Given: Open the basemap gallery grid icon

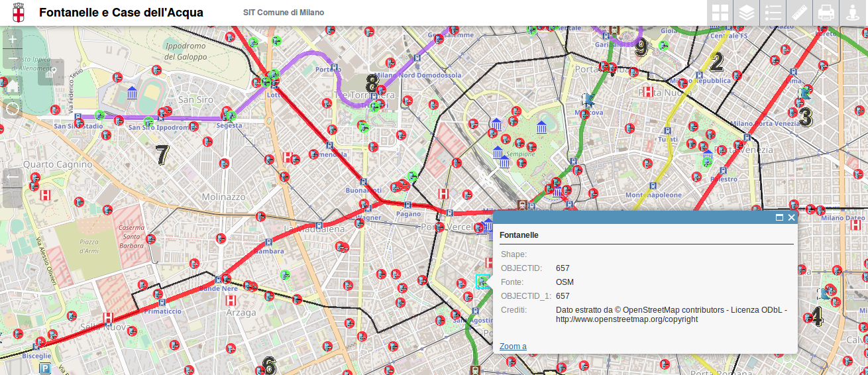Looking at the screenshot, I should click(x=720, y=13).
